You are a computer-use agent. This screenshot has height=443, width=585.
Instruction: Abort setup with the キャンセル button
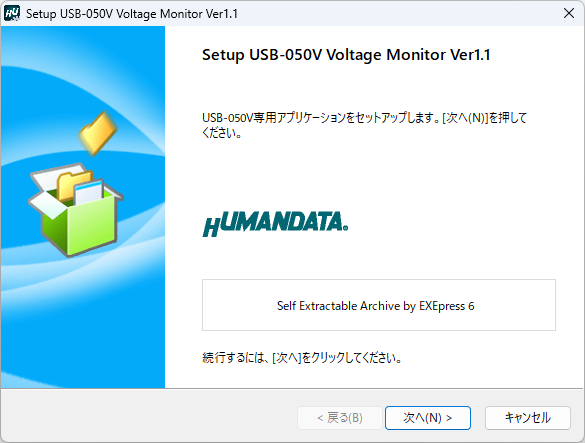528,418
